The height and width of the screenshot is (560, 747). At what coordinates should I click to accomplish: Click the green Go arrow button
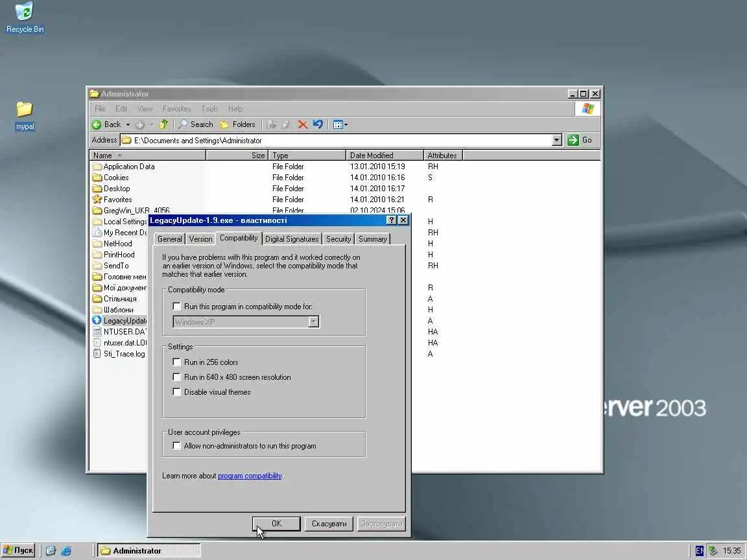point(573,140)
